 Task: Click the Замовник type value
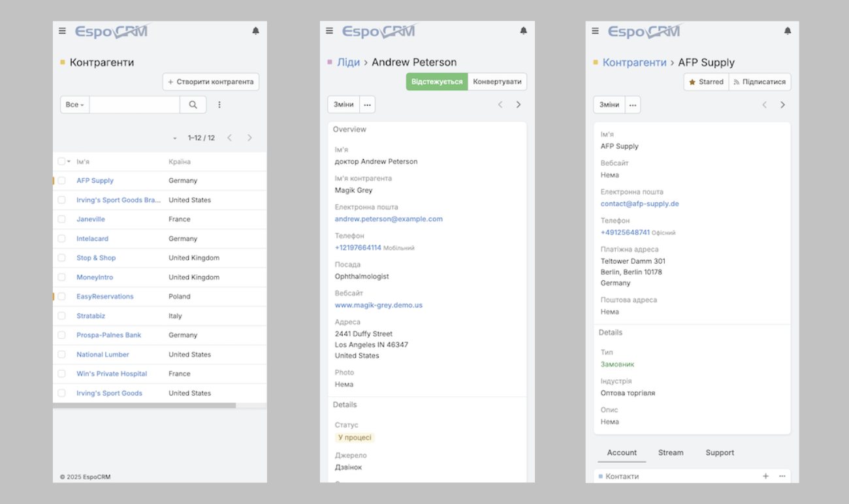click(617, 364)
